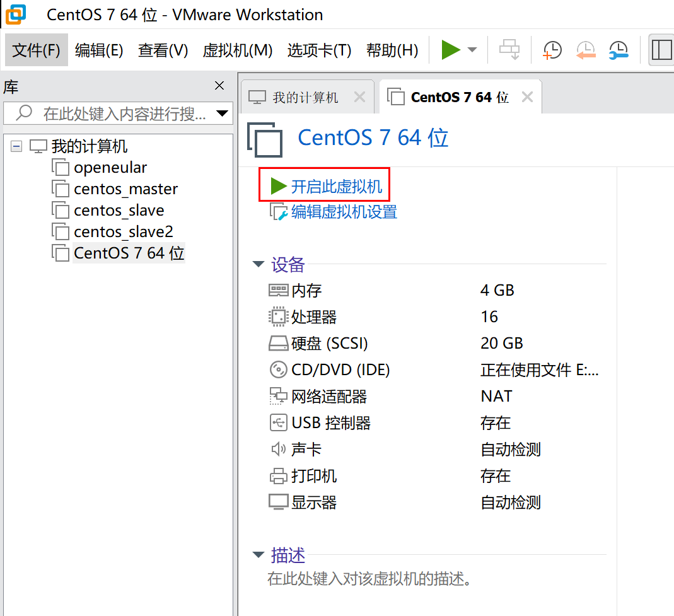The image size is (674, 616).
Task: Click the 20 GB disk size value
Action: (x=502, y=344)
